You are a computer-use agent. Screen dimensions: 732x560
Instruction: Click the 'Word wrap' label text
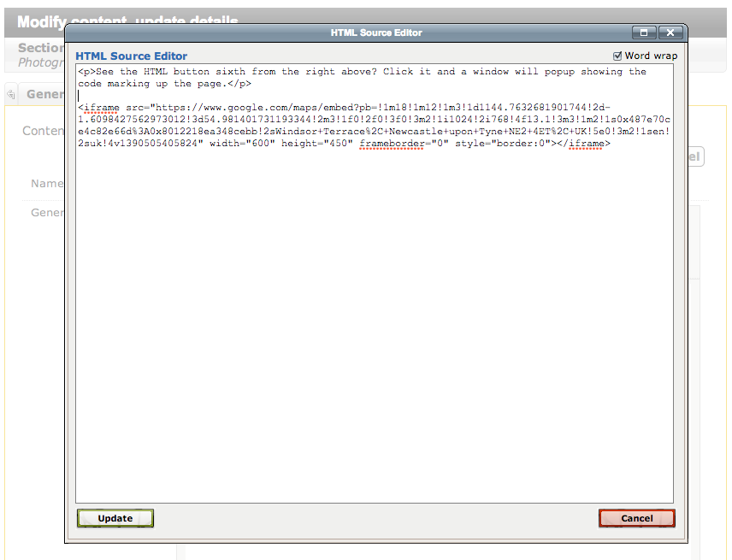tap(651, 56)
